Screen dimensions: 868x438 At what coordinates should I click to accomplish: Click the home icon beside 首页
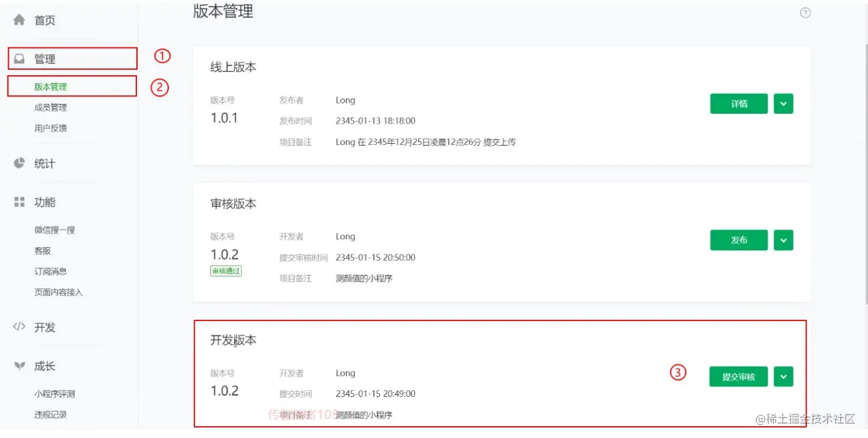[19, 20]
